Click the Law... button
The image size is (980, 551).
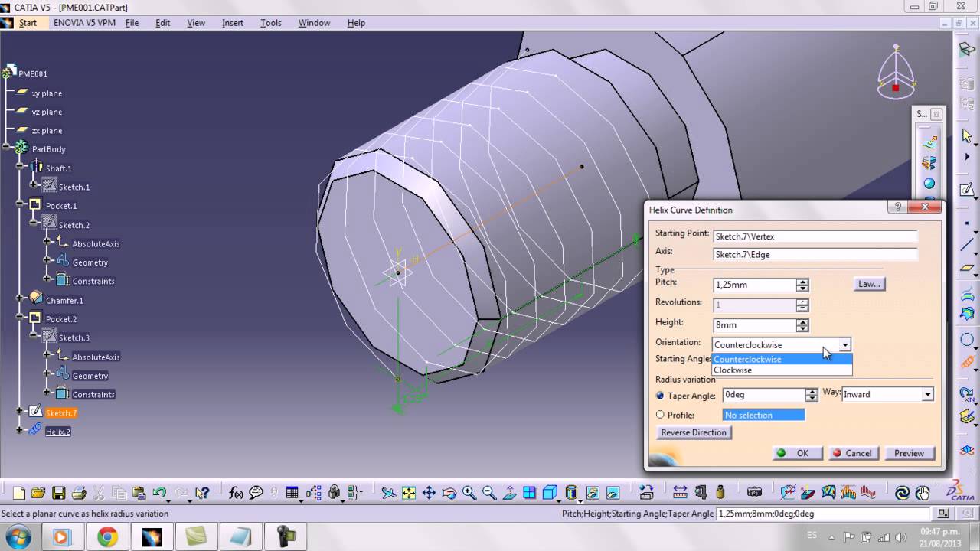coord(869,284)
